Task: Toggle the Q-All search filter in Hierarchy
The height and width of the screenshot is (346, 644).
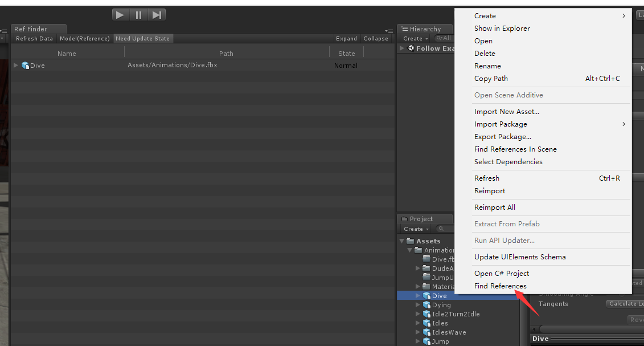Action: pyautogui.click(x=443, y=38)
